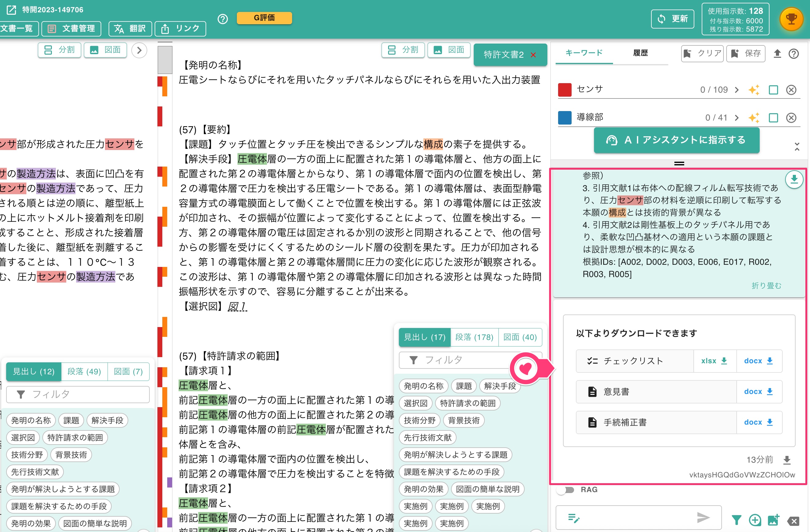This screenshot has width=810, height=532.
Task: Click center pane 分割 button
Action: pos(403,50)
